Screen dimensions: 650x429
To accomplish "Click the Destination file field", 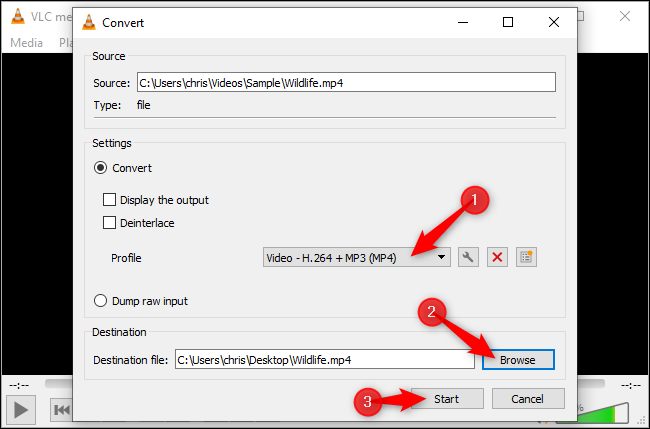I will (325, 359).
